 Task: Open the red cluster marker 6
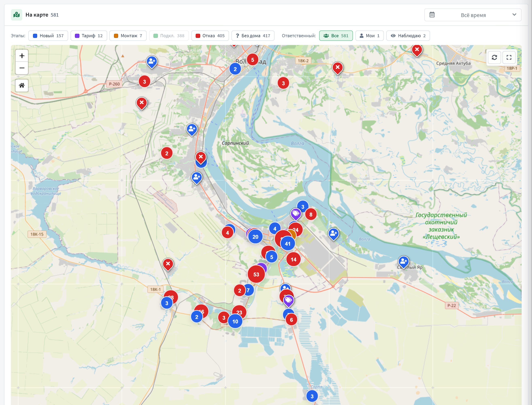pos(291,320)
